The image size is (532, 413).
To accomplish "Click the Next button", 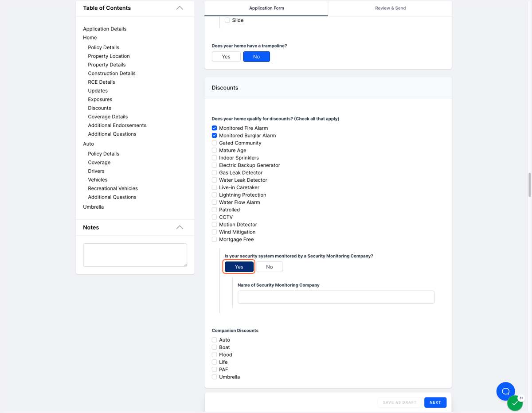I will click(435, 402).
